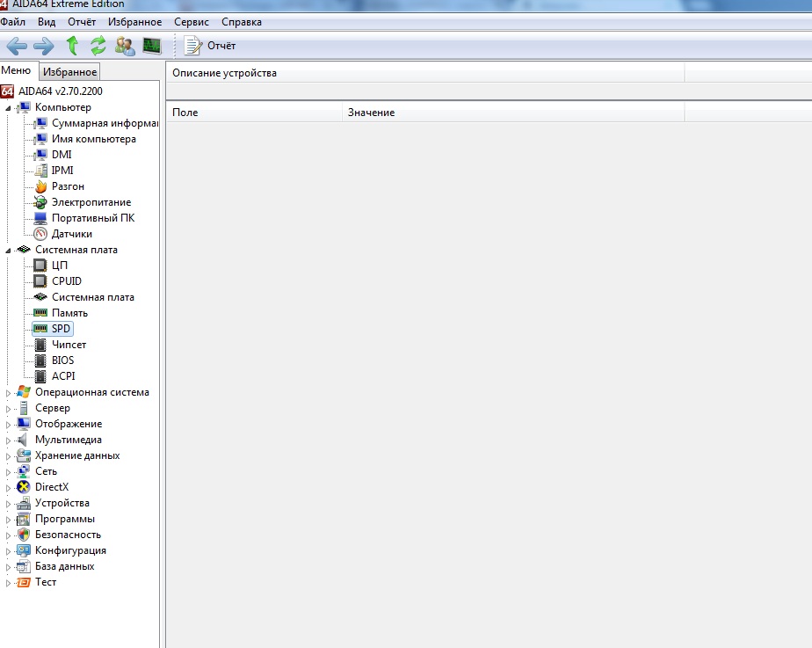812x648 pixels.
Task: Expand the База данных tree node
Action: coord(8,567)
